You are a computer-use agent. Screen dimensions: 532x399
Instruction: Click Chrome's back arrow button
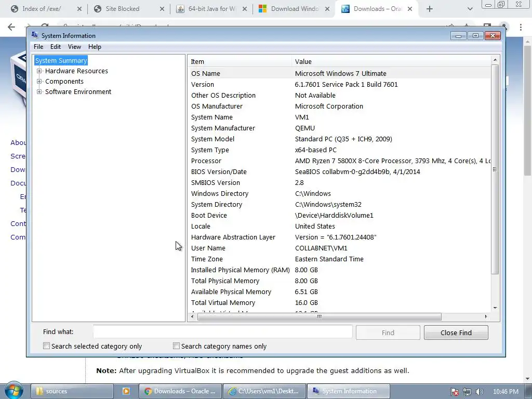11,27
